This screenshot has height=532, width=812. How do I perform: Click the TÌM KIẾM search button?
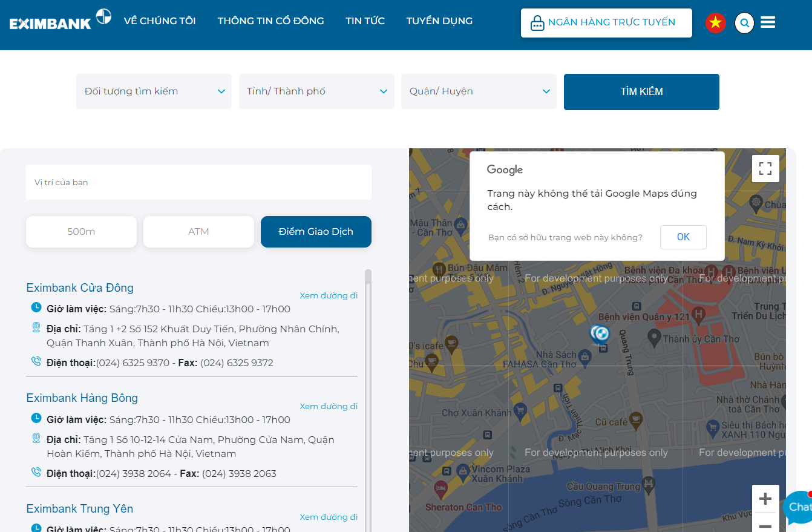pyautogui.click(x=641, y=92)
